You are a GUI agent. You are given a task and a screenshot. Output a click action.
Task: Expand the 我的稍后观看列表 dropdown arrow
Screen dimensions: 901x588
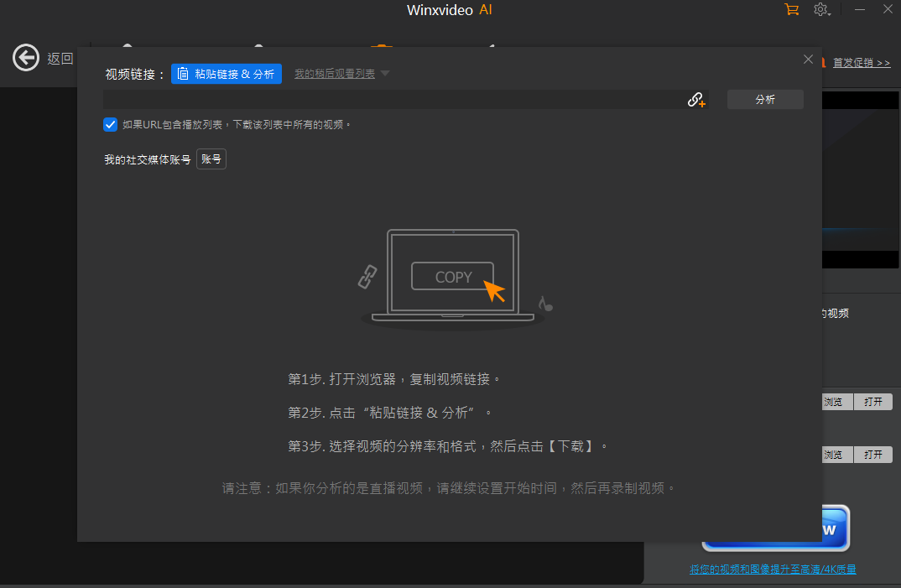point(384,74)
